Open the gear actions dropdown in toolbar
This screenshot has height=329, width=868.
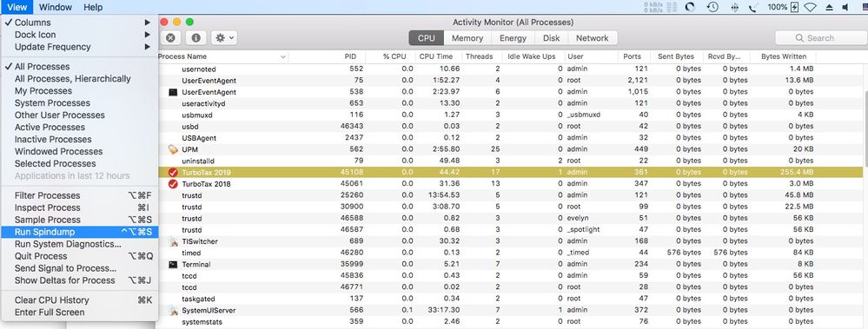pyautogui.click(x=225, y=38)
